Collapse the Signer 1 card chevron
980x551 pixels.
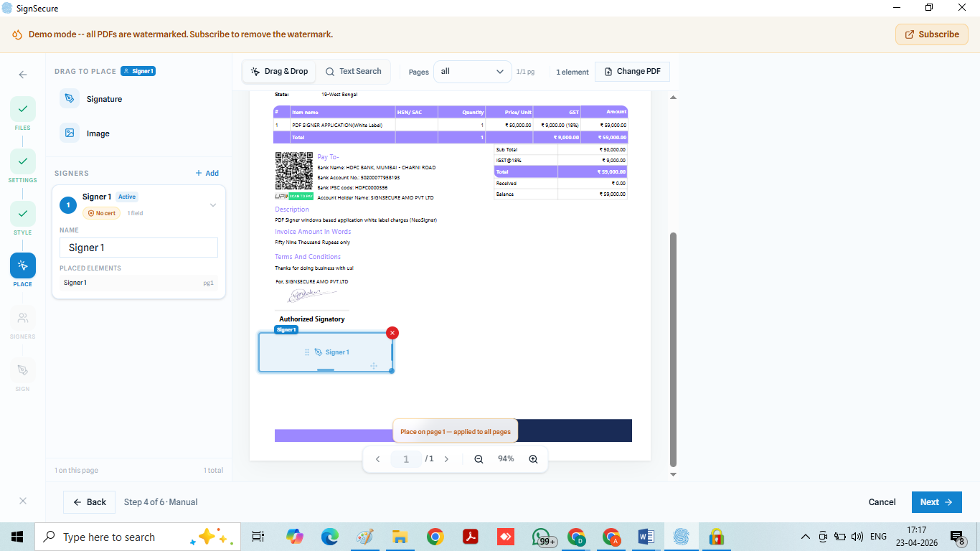(213, 205)
